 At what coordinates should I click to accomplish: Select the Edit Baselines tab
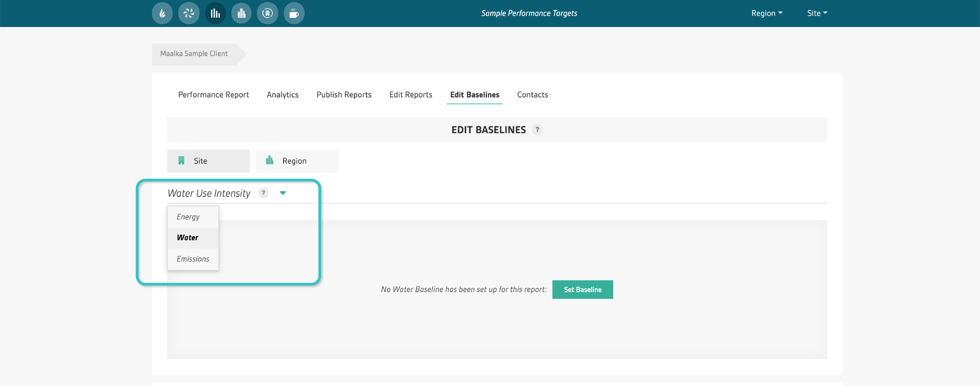tap(475, 95)
